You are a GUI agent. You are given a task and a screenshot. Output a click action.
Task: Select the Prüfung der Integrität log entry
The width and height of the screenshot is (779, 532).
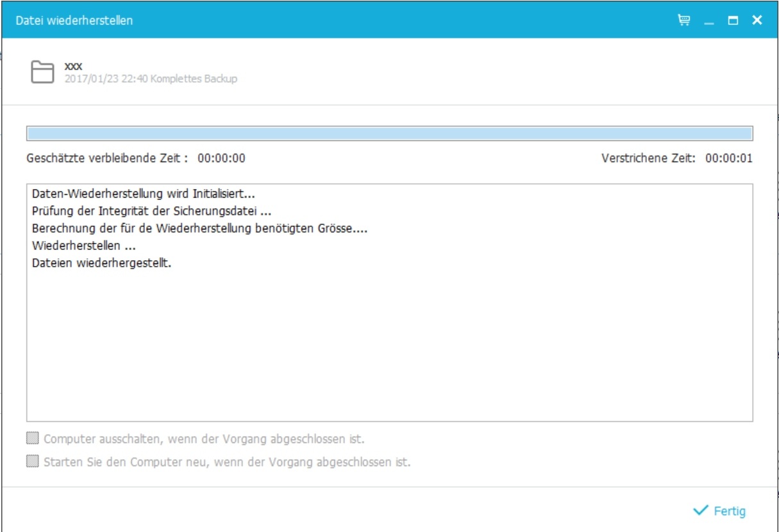(x=153, y=210)
